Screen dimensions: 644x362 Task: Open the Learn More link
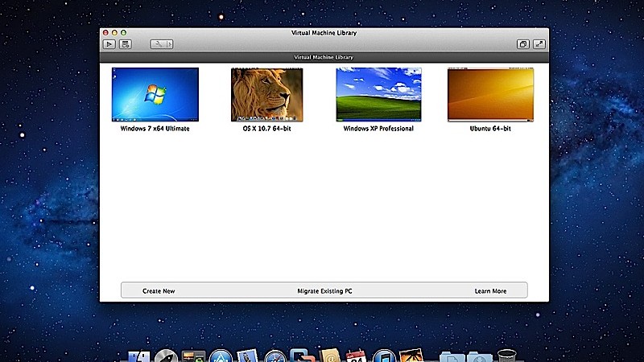pos(490,290)
